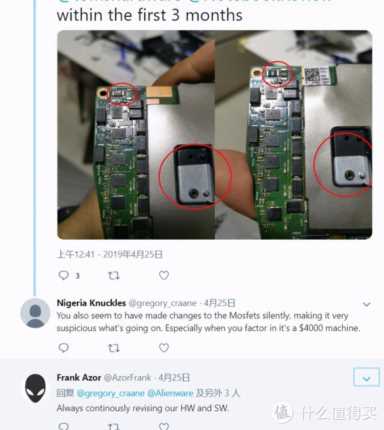Like Frank Azor's reply

[x=164, y=426]
